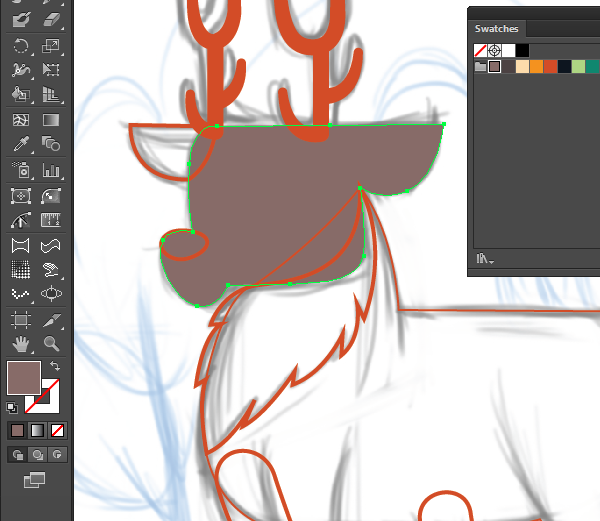
Task: Select the Slice tool
Action: pos(51,320)
